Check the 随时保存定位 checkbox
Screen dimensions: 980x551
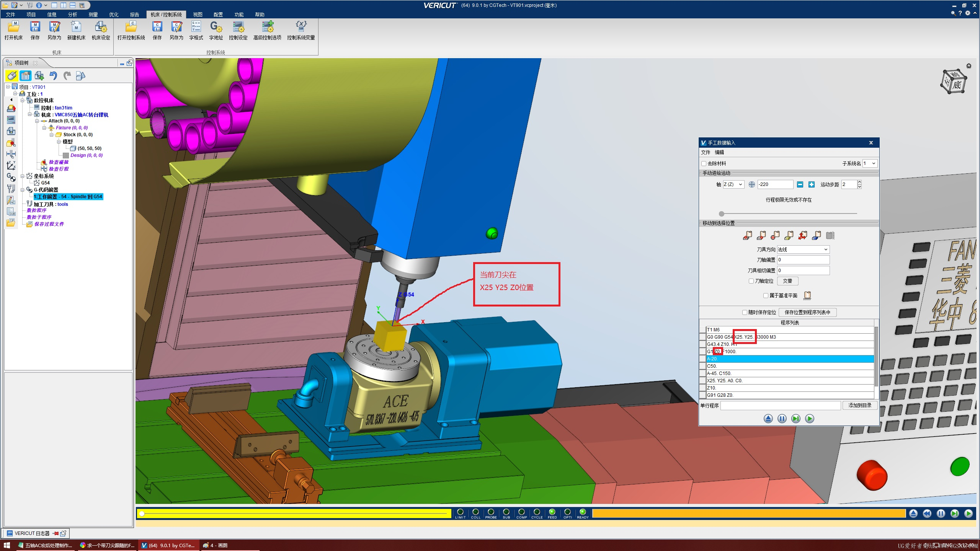pos(745,312)
